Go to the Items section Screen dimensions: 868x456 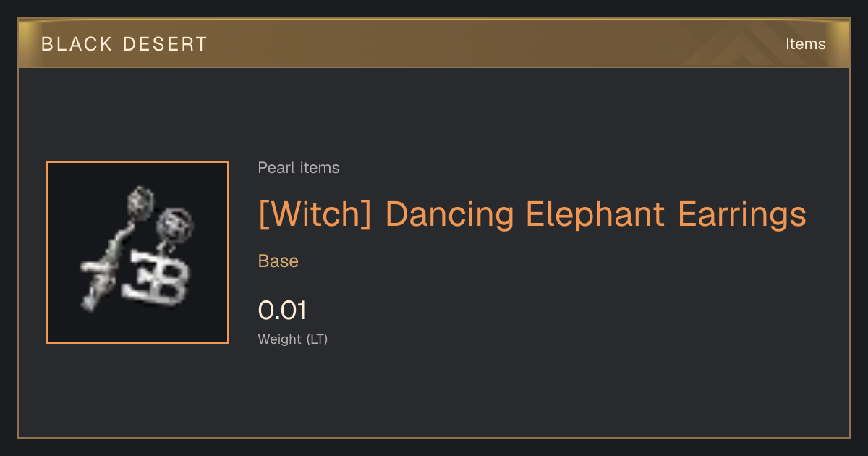tap(805, 44)
